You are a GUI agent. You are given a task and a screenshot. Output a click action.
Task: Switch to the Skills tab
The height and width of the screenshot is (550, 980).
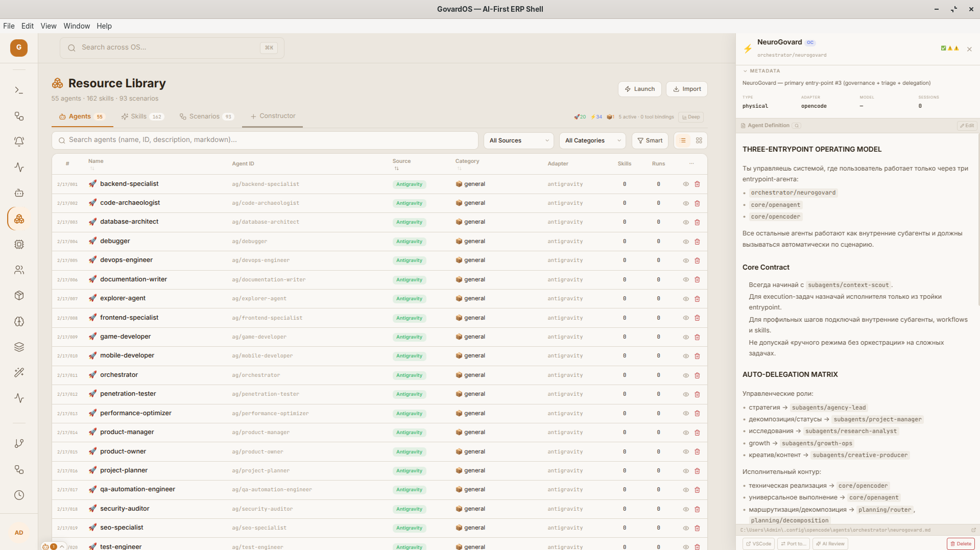pyautogui.click(x=142, y=116)
